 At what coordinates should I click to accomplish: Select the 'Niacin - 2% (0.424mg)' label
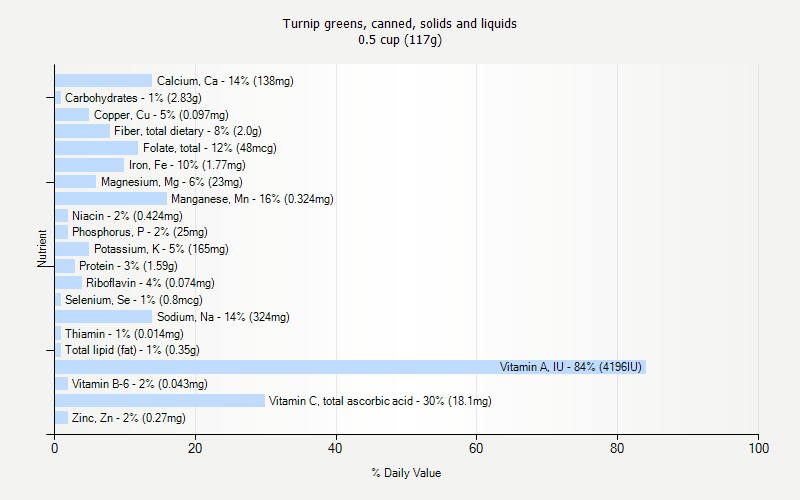[x=127, y=216]
